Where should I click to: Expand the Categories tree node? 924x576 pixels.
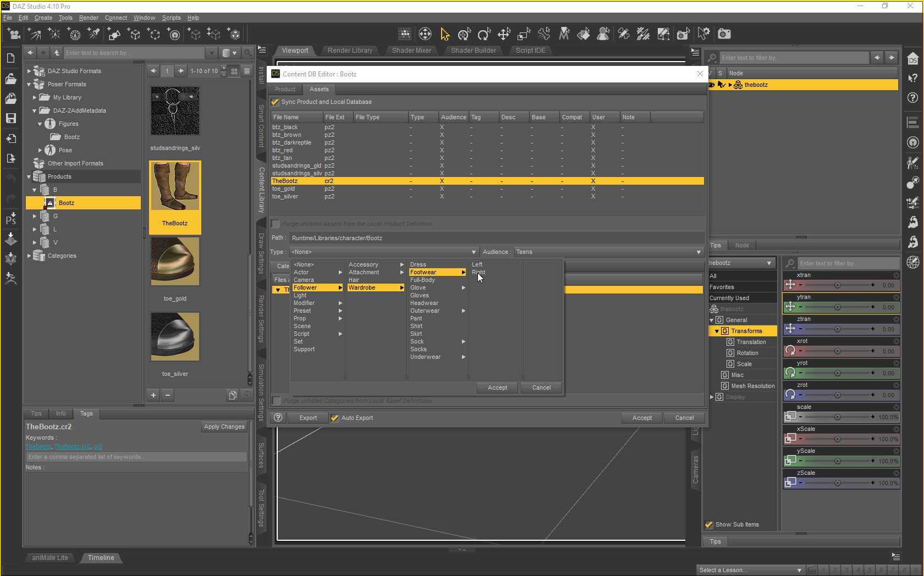tap(29, 256)
